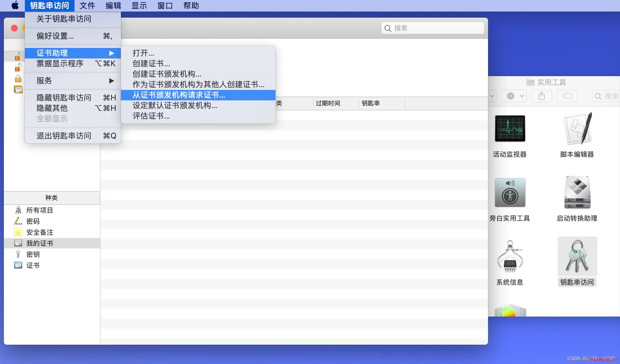
Task: Open Boot Camp Assistant icon
Action: point(577,192)
